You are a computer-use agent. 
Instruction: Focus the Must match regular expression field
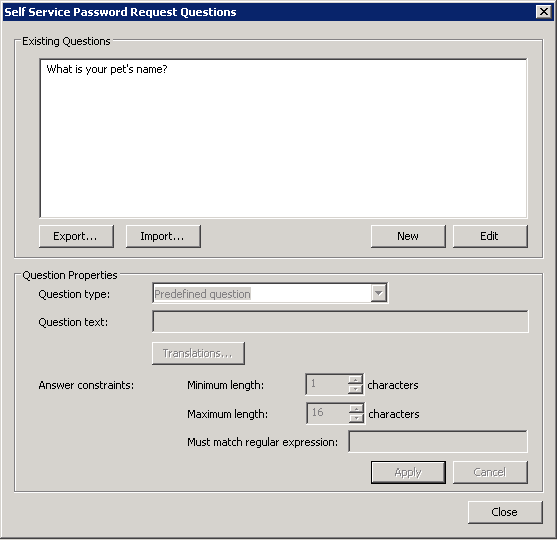pos(438,442)
